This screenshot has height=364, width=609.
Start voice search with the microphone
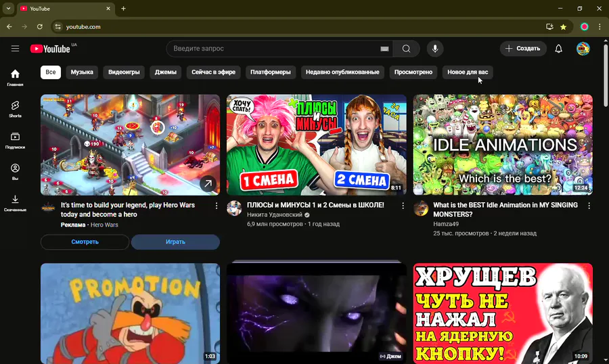click(435, 49)
